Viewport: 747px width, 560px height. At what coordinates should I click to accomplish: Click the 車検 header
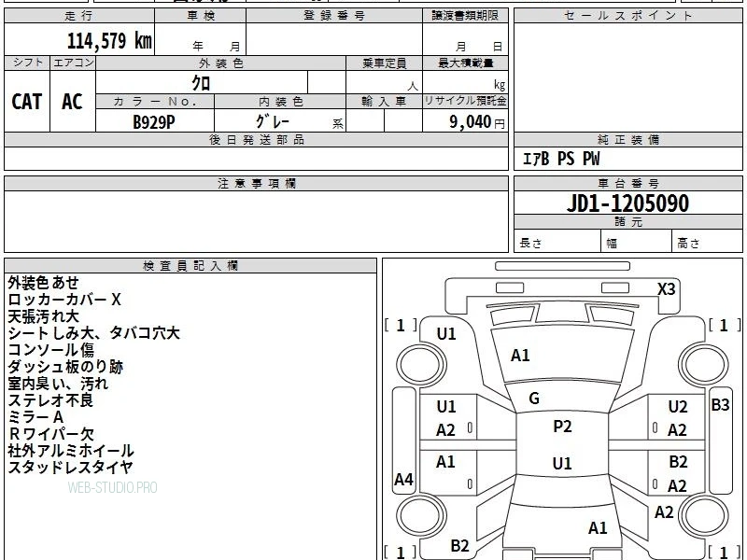[201, 16]
